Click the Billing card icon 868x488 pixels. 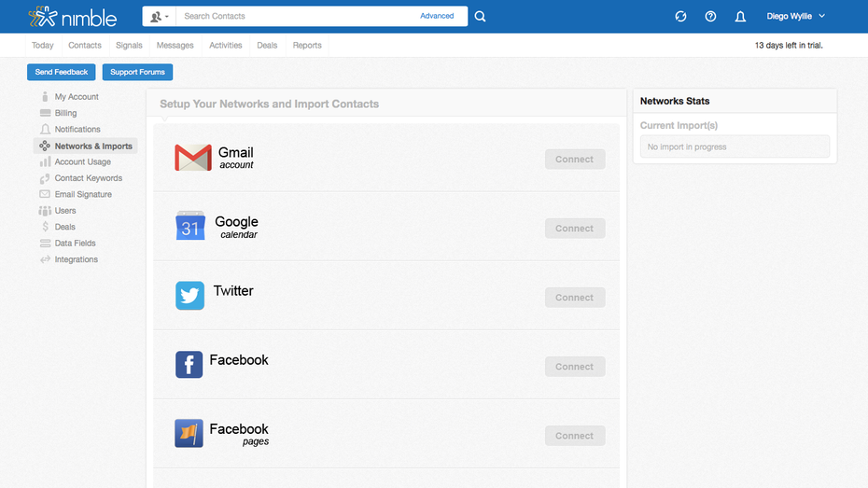[45, 113]
